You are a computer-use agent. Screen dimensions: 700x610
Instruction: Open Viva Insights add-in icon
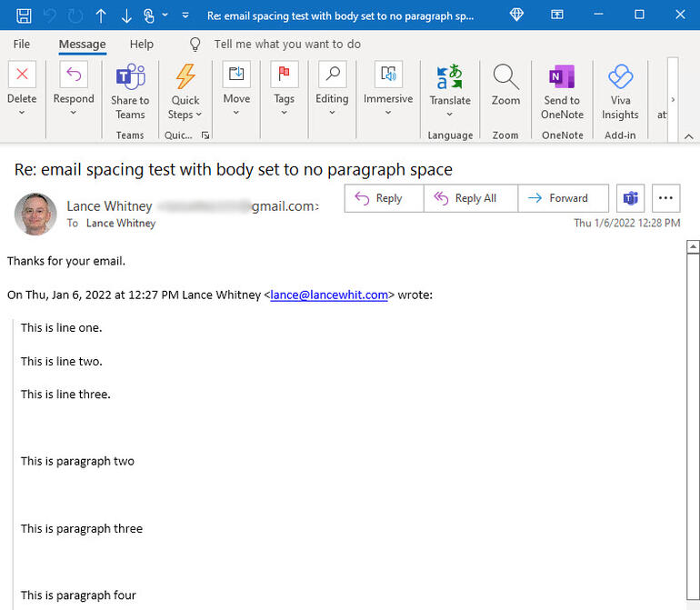pyautogui.click(x=621, y=76)
